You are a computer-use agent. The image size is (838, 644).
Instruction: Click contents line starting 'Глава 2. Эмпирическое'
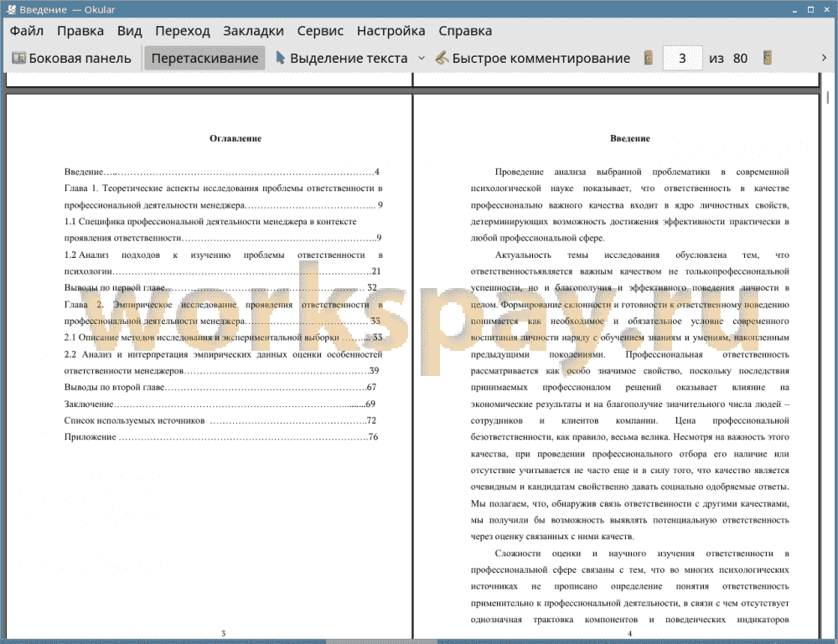coord(224,305)
